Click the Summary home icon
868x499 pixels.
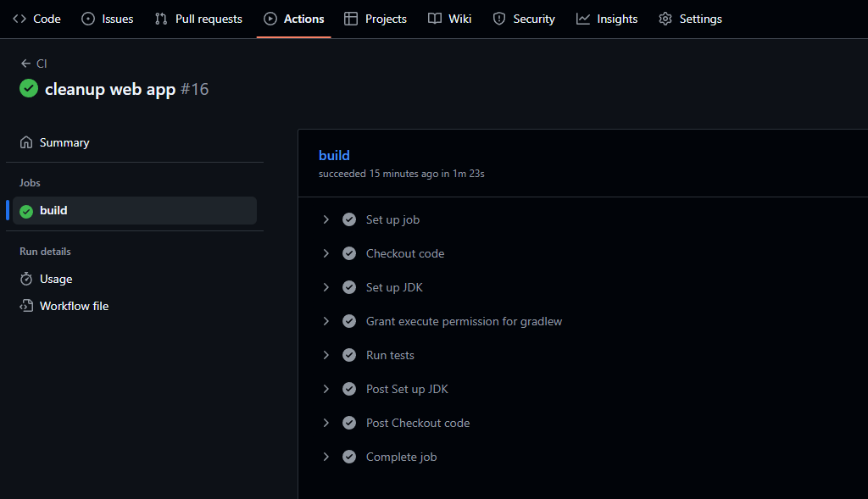26,142
